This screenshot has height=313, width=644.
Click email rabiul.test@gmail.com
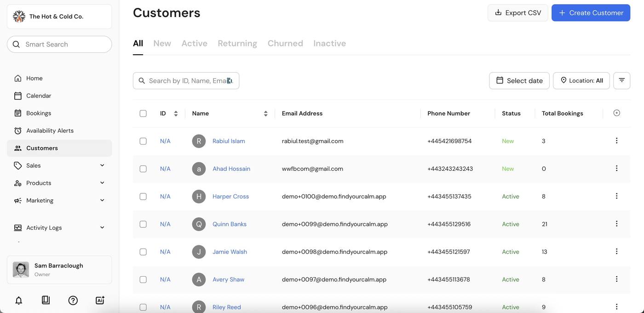tap(313, 141)
